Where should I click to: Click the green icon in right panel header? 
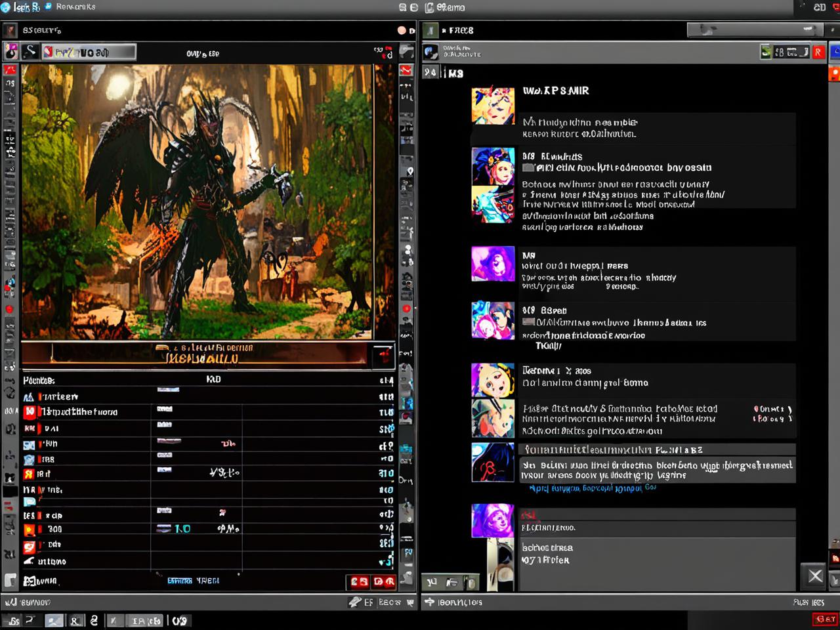click(766, 52)
